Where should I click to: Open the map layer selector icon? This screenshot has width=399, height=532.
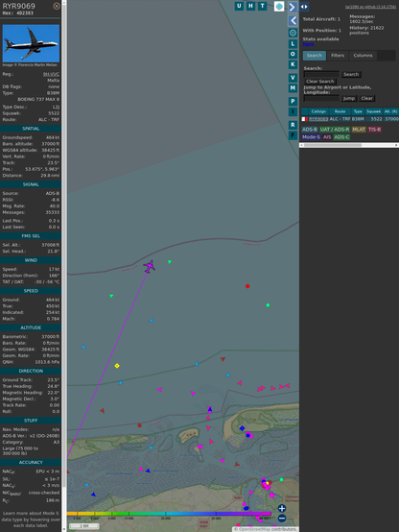(279, 6)
